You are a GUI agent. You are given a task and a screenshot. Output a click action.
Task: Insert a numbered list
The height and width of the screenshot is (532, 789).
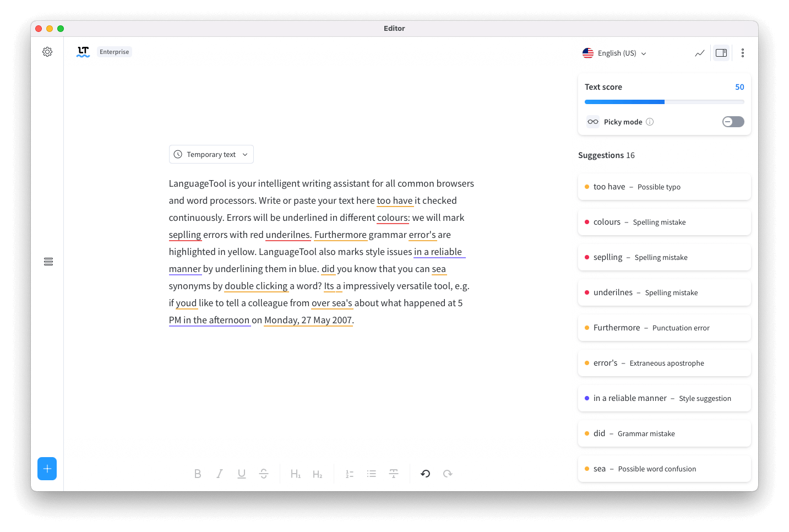point(350,474)
